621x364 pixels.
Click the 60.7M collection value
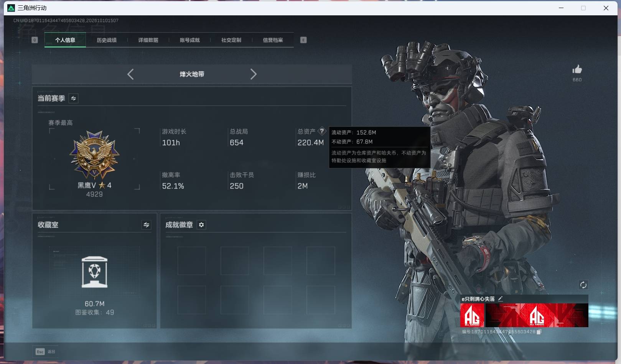pos(94,304)
